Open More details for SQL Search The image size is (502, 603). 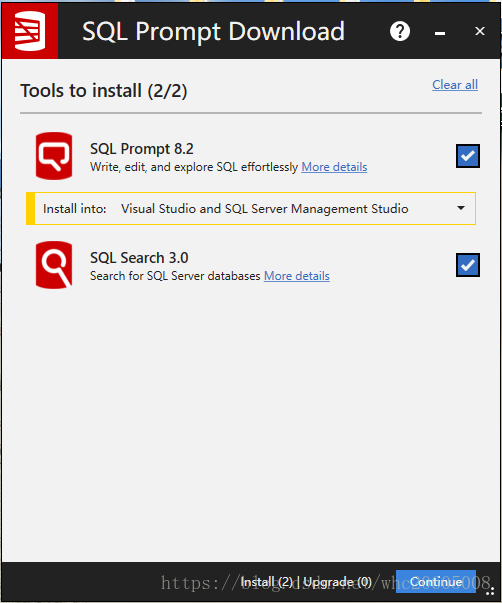point(297,276)
